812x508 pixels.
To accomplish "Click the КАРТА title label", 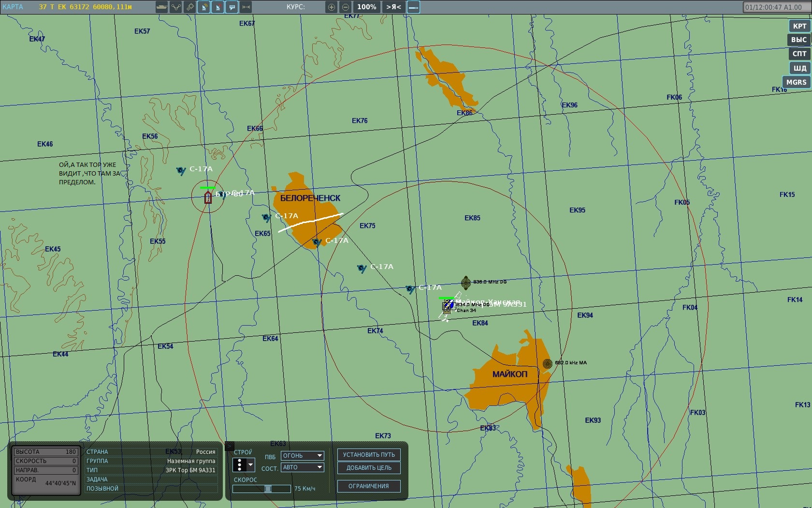I will [13, 7].
